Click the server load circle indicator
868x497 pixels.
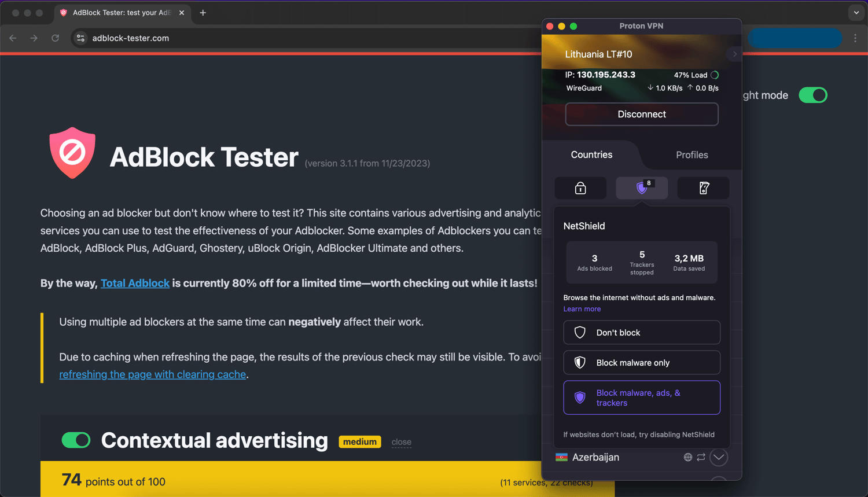pyautogui.click(x=715, y=75)
